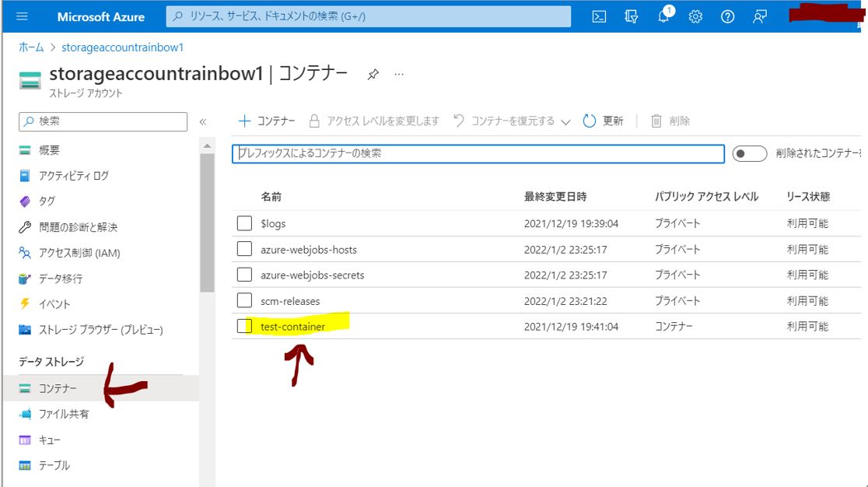The width and height of the screenshot is (868, 487).
Task: Toggle show deleted containers switch
Action: coord(750,154)
